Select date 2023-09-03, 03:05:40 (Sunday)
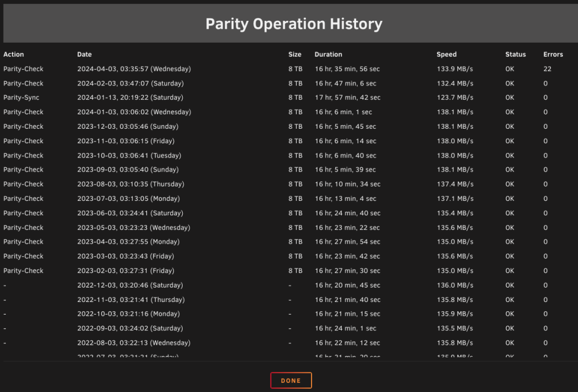This screenshot has height=392, width=578. (128, 169)
